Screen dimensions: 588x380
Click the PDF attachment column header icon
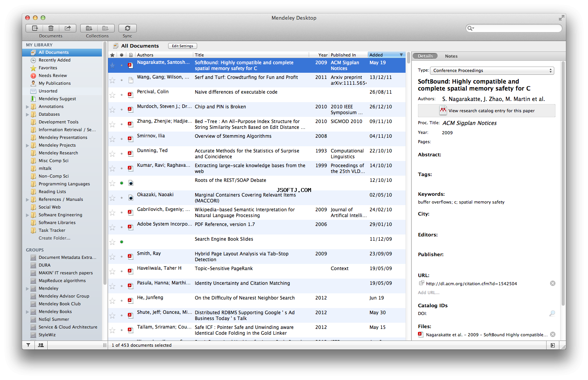tap(131, 55)
